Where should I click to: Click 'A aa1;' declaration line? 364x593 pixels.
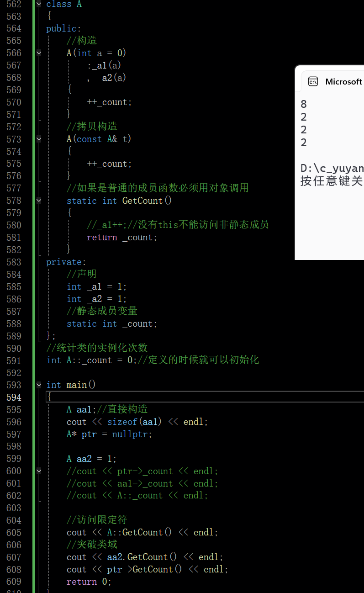[x=82, y=409]
